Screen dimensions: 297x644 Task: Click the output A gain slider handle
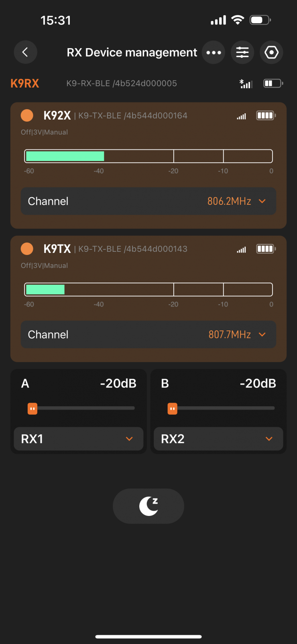tap(33, 409)
